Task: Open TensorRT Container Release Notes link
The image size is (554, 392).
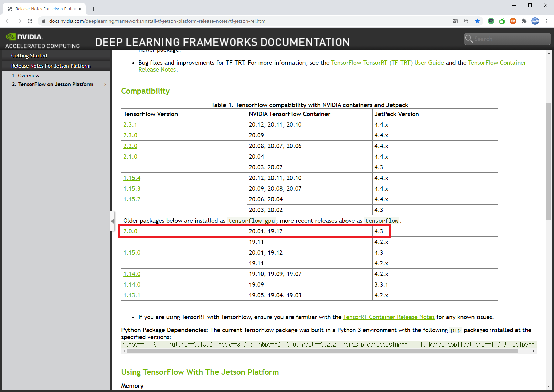Action: (x=389, y=317)
